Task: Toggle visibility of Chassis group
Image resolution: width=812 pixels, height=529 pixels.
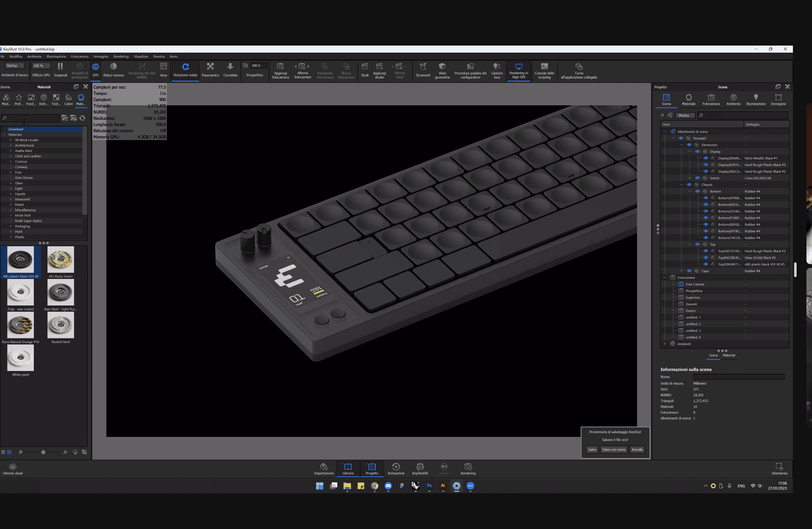Action: [689, 185]
